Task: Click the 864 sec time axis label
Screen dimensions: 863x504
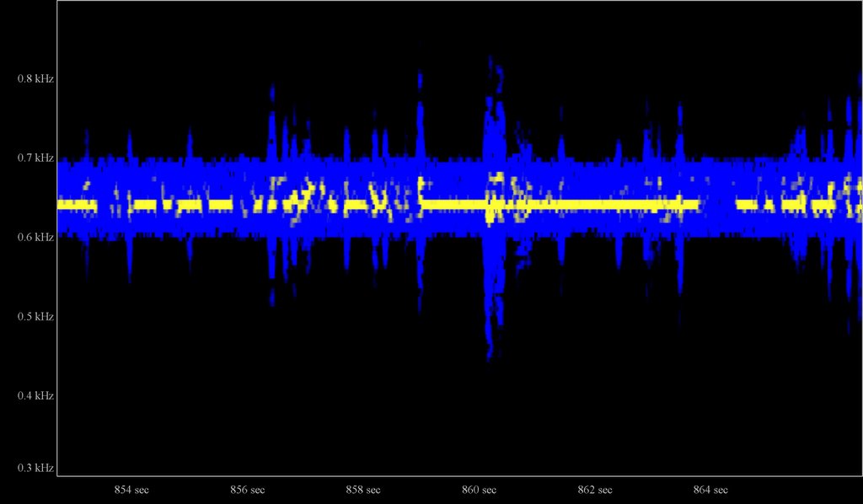Action: click(x=710, y=490)
